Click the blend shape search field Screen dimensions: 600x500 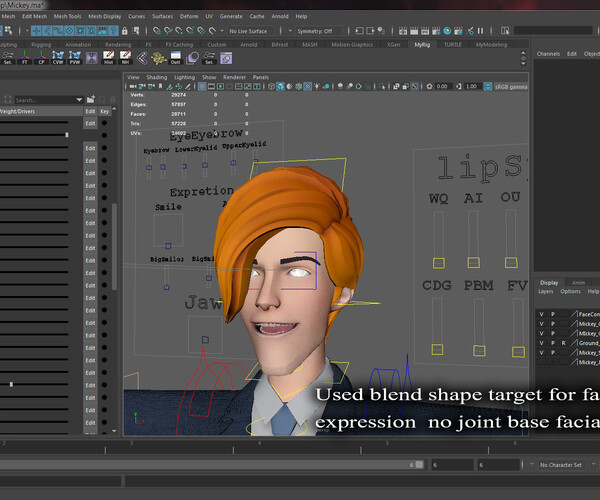pos(44,100)
